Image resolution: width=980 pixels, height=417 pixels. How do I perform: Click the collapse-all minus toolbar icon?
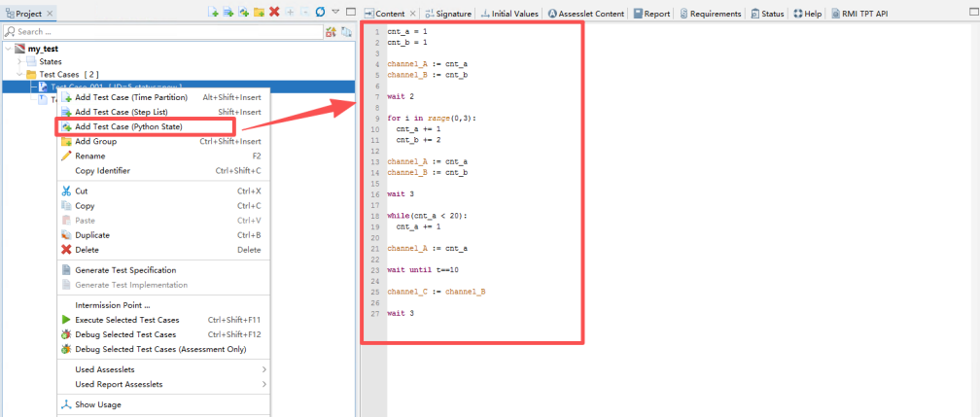point(304,13)
